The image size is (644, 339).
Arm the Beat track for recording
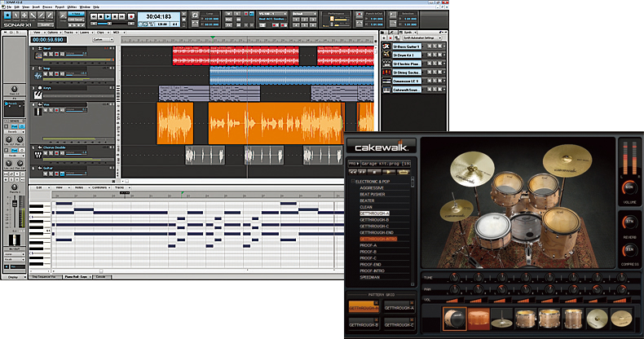click(57, 54)
